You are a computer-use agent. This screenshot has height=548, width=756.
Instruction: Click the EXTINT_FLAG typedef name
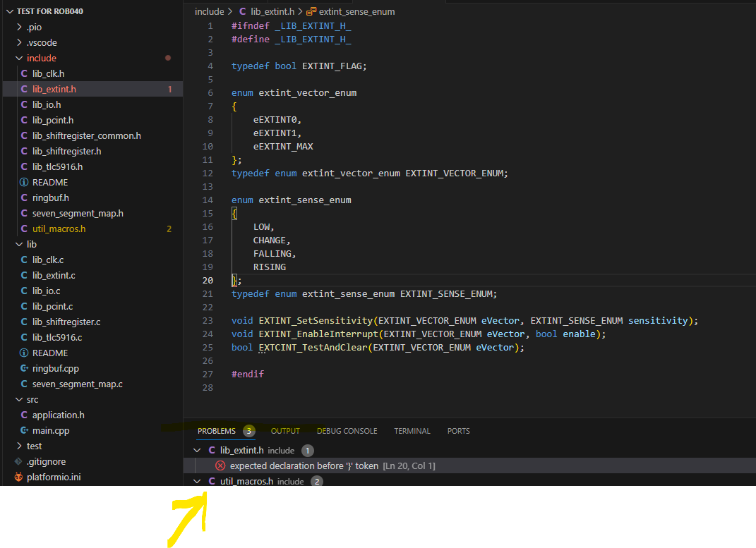pos(332,66)
